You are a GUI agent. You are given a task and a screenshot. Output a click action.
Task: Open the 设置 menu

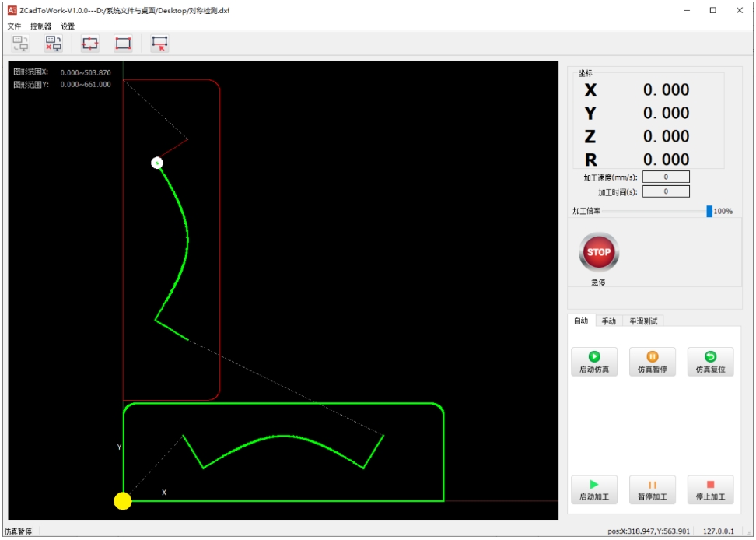click(x=68, y=26)
